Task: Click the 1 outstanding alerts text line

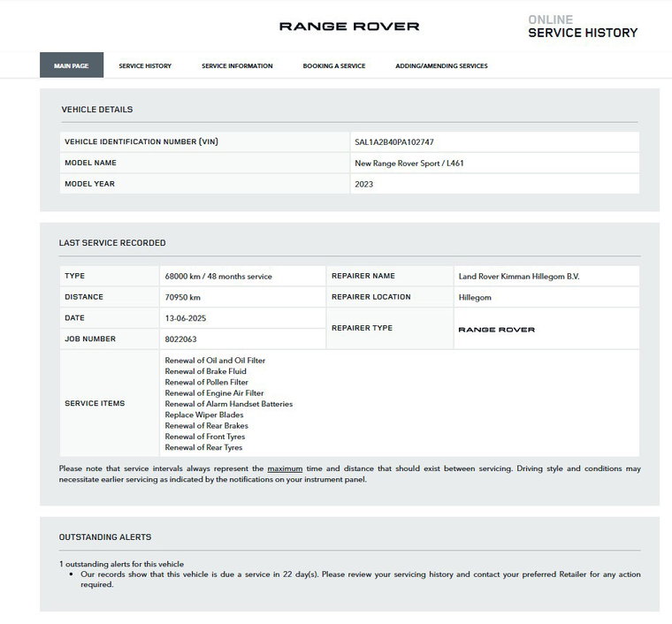Action: (x=122, y=564)
